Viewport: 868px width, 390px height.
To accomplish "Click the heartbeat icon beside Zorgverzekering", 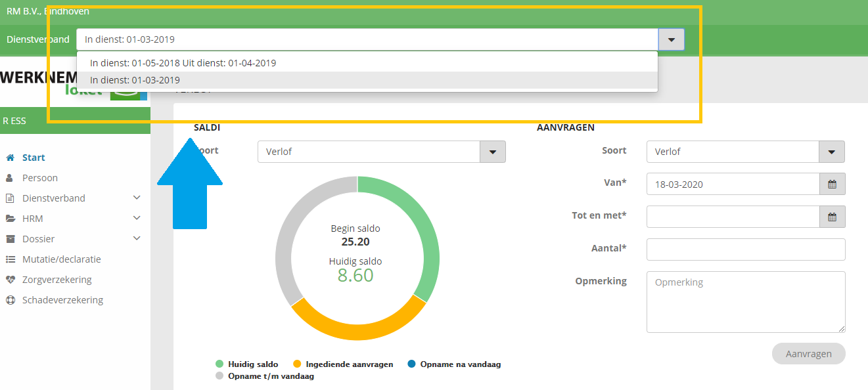I will (10, 280).
